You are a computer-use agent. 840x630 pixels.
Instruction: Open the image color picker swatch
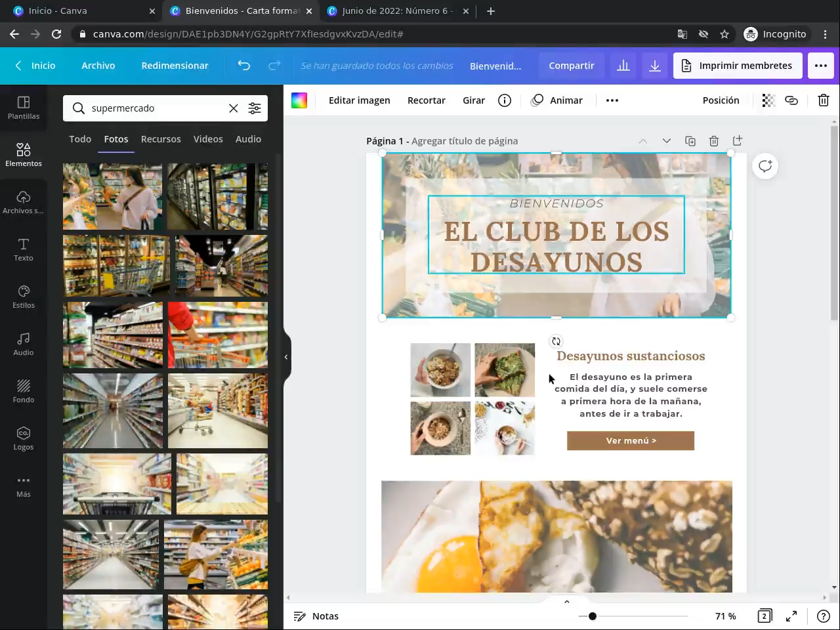point(299,100)
